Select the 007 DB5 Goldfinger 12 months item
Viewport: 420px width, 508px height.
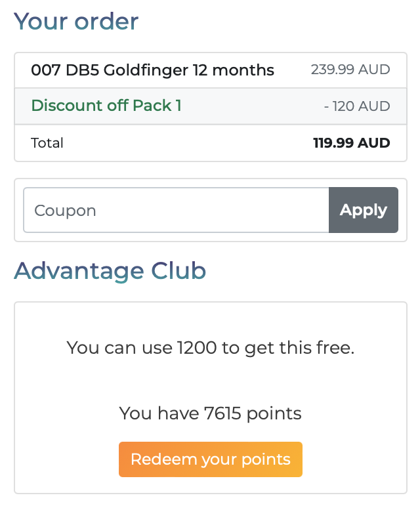(x=152, y=70)
